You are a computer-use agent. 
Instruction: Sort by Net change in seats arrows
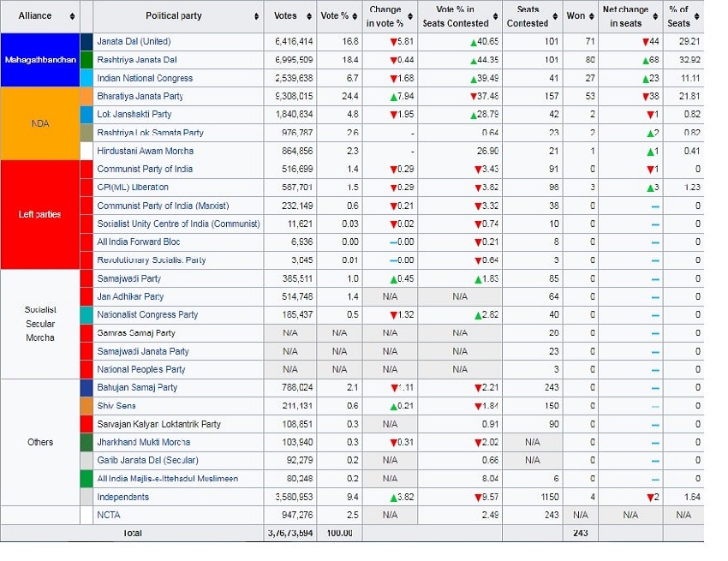(655, 16)
